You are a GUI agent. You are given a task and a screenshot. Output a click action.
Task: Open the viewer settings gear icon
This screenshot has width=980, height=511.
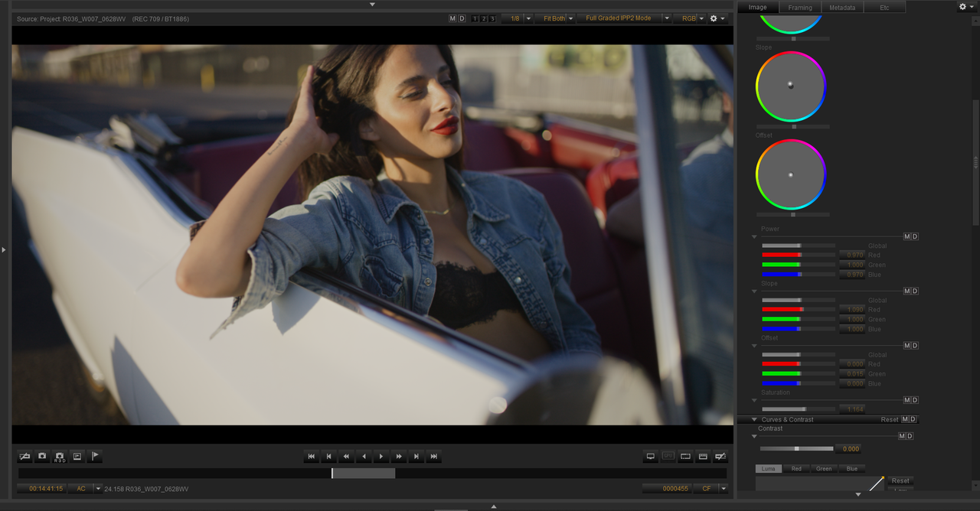pyautogui.click(x=717, y=18)
